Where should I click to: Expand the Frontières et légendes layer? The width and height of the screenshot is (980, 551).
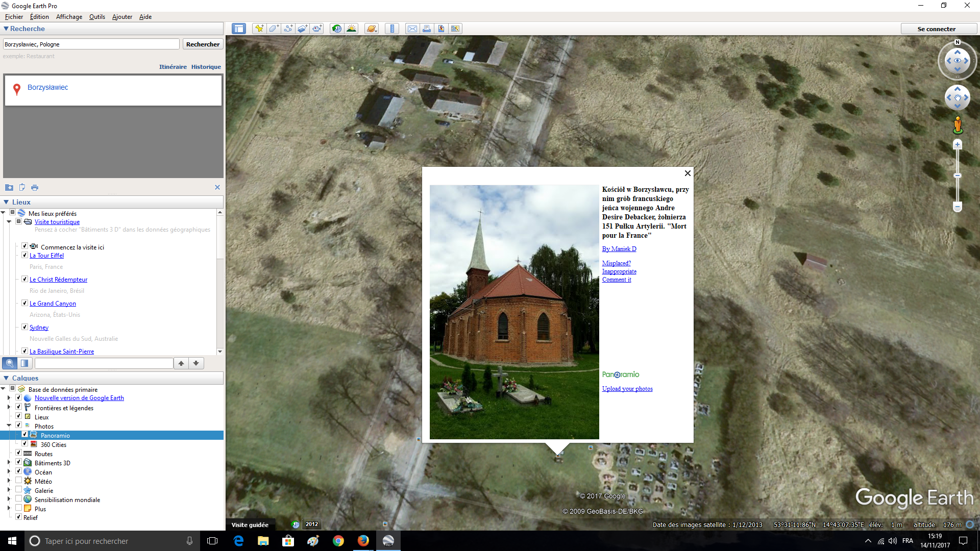[x=9, y=407]
